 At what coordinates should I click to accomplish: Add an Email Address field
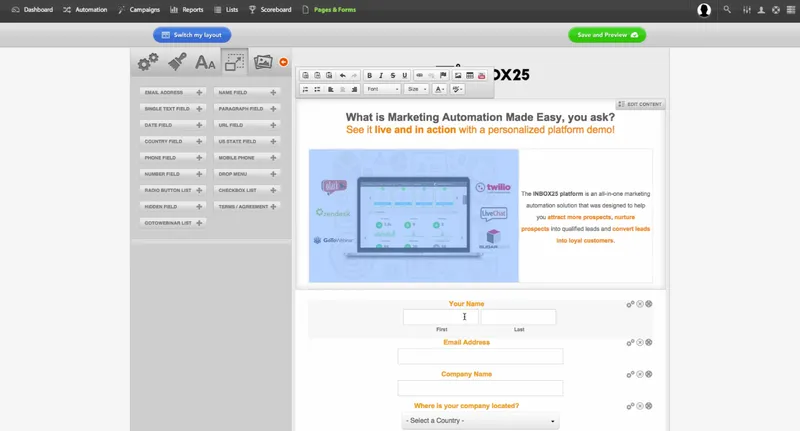coord(173,92)
